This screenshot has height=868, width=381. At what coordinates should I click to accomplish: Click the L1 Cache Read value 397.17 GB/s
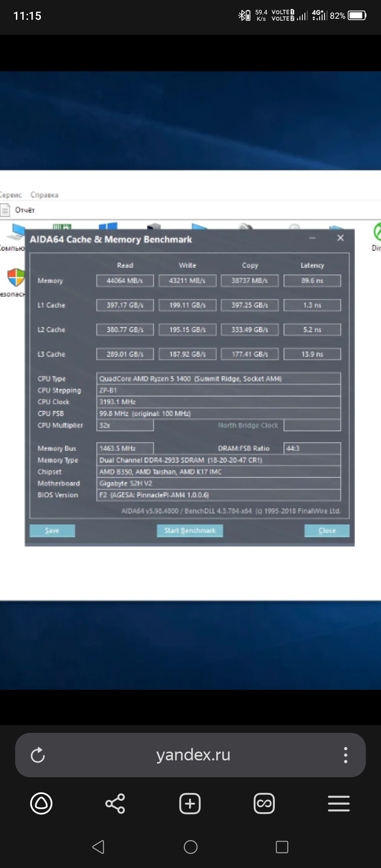(x=125, y=305)
